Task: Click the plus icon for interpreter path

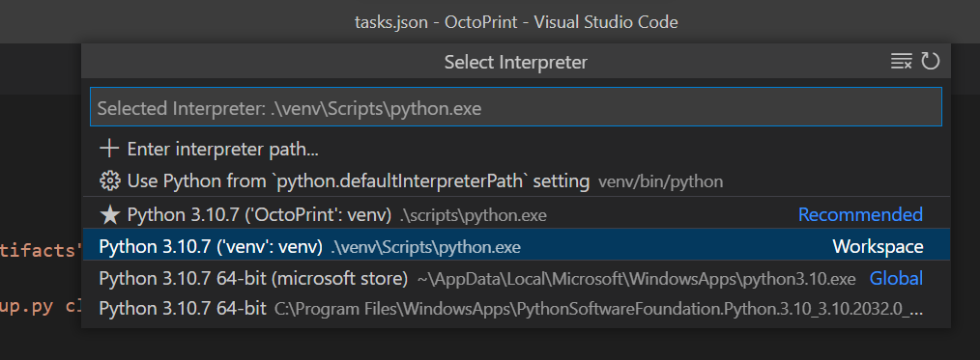Action: tap(109, 150)
